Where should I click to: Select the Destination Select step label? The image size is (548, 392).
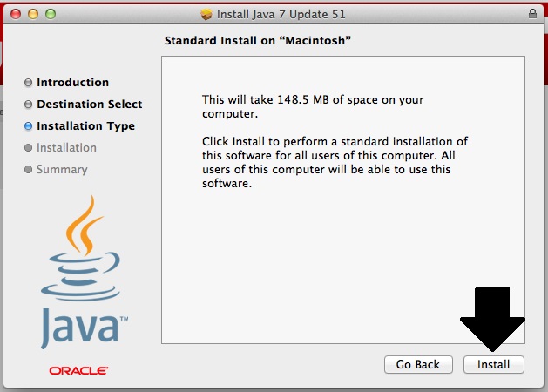[x=89, y=105]
